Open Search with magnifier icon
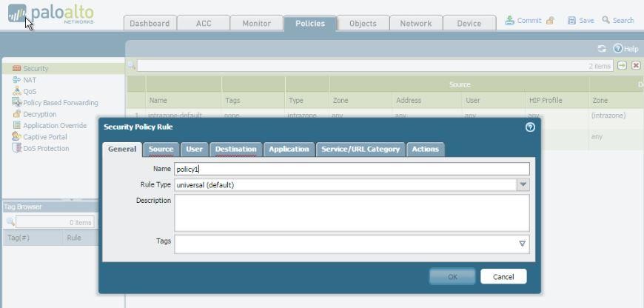The width and height of the screenshot is (644, 308). click(x=606, y=21)
